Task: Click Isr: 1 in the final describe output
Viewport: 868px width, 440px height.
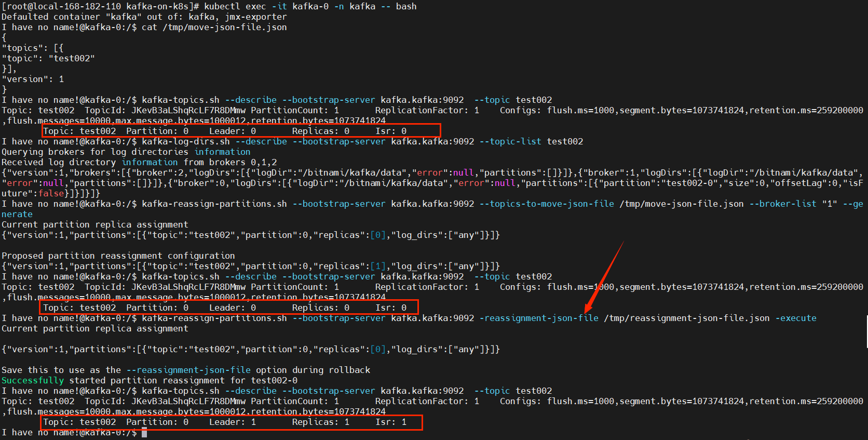Action: (x=391, y=422)
